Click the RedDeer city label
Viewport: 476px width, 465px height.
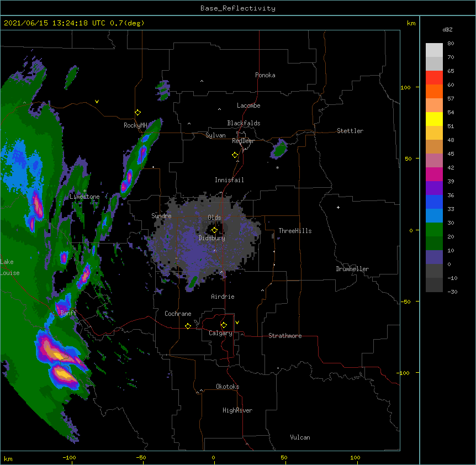click(x=244, y=141)
